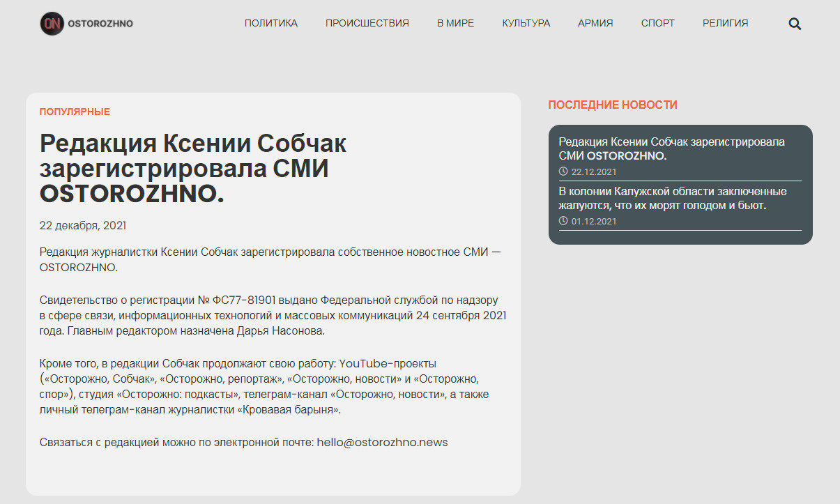Click the article date 22 декабря, 2021

point(83,226)
